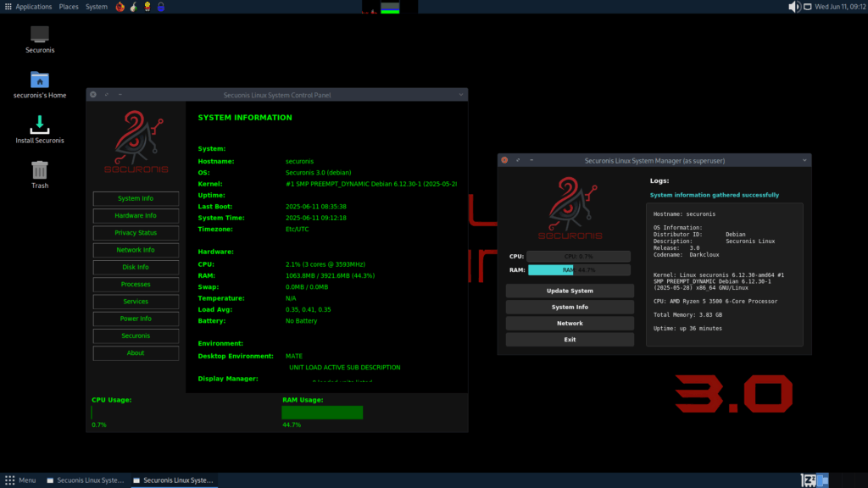Click the green RAM Usage bar
This screenshot has width=868, height=488.
(322, 413)
